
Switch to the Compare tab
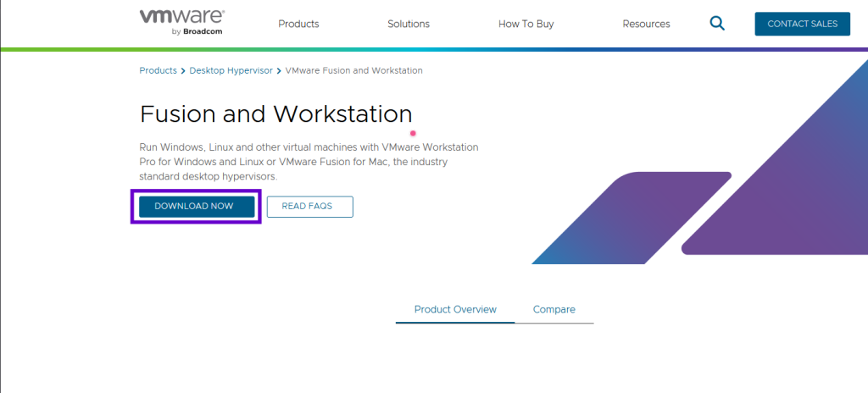tap(554, 309)
